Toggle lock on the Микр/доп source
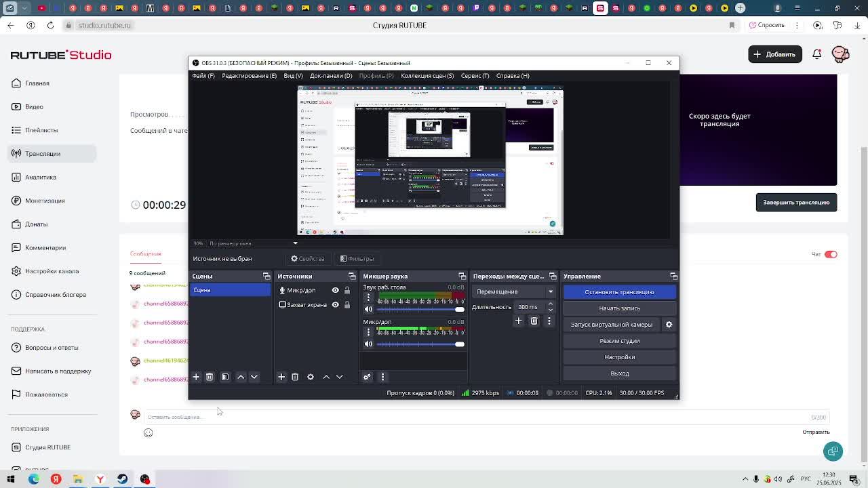Screen dimensions: 868x488 pos(347,290)
